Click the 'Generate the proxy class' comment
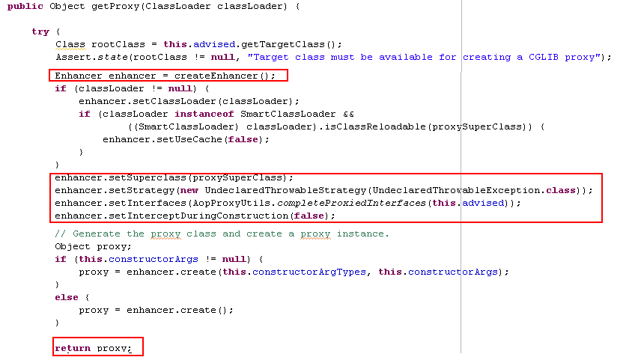Viewport: 644px width, 363px height. click(x=222, y=234)
